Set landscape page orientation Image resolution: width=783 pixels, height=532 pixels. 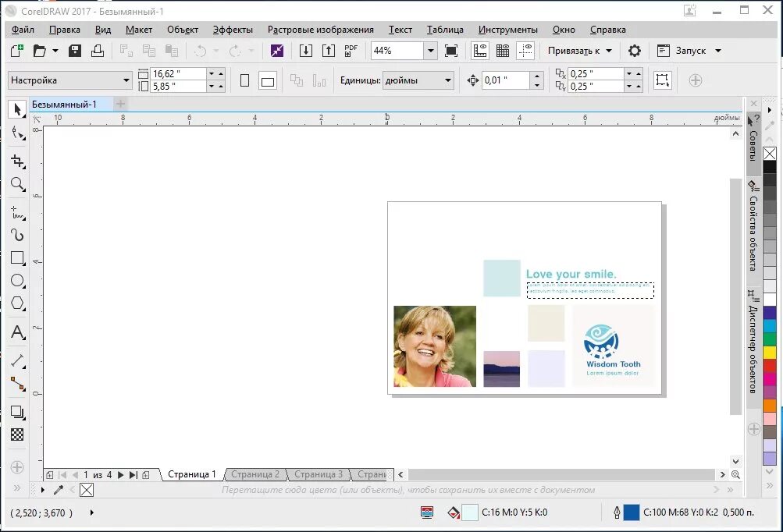point(268,80)
